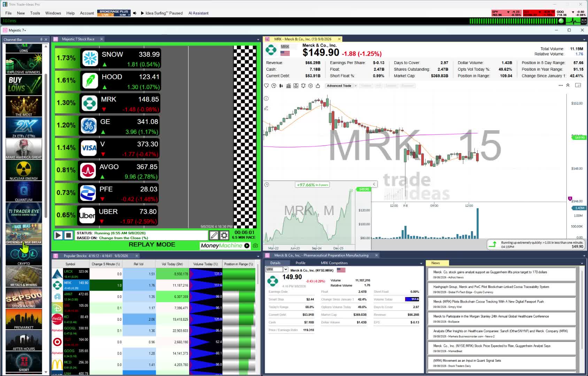Click the stock race edit pencil icon
Viewport: 588px width, 376px height.
214,235
